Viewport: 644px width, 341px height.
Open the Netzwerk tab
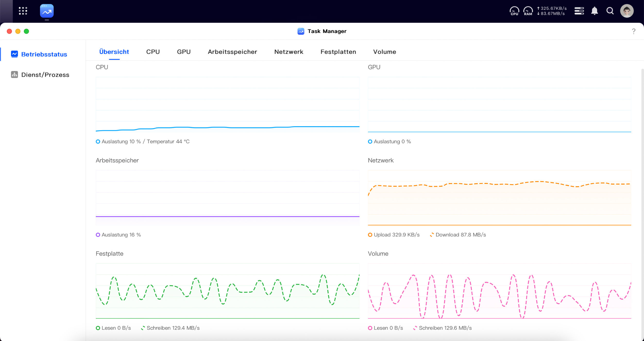click(289, 52)
